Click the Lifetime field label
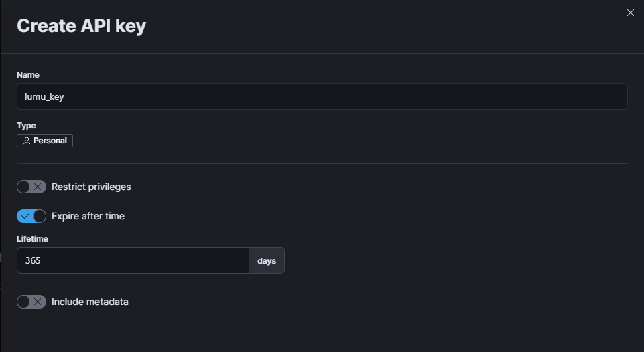Screen dimensions: 644x352 (32, 238)
